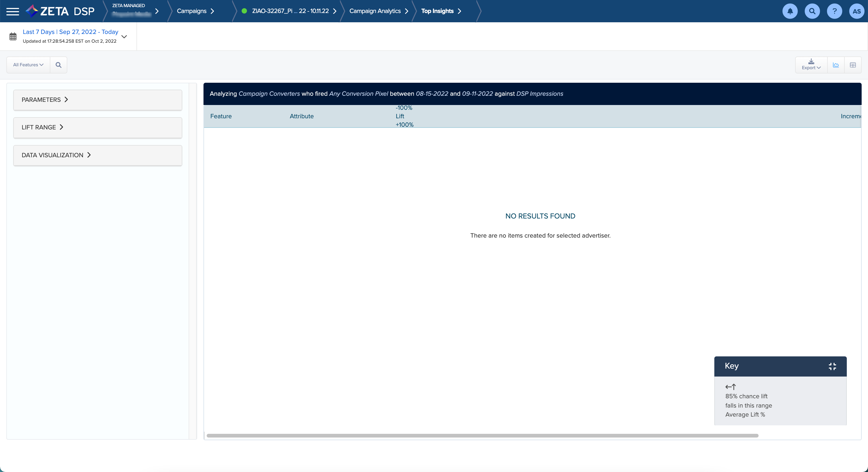Click the horizontal scrollbar below results
868x472 pixels.
[482, 436]
